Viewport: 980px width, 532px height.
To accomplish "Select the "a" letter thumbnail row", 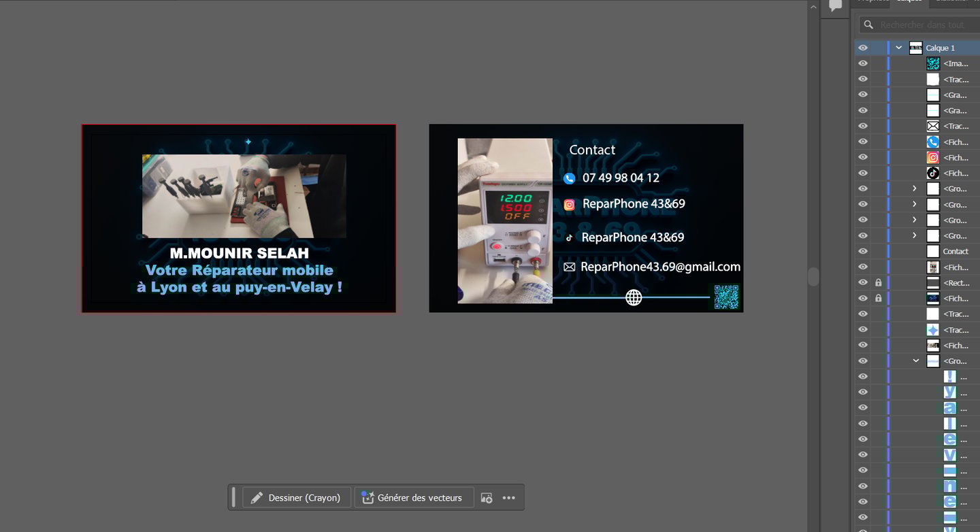I will tap(950, 408).
